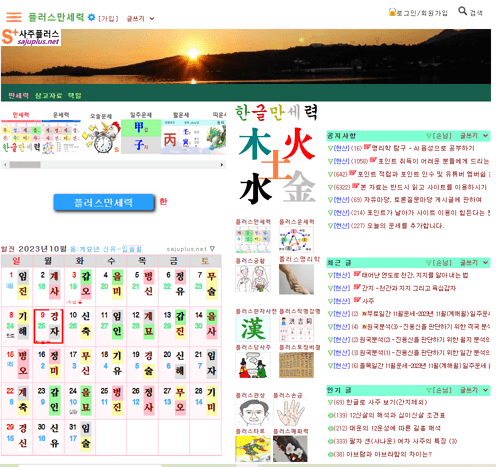Expand the 글쓰기 dropdown in the header
496x467 pixels.
point(140,19)
